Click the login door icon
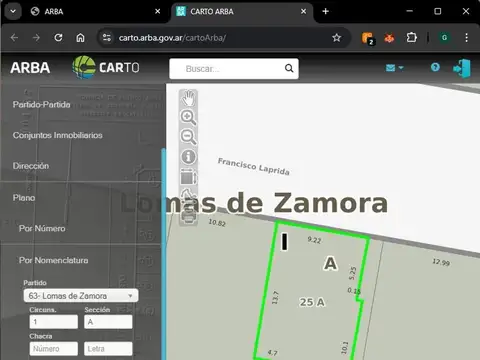 pos(462,68)
